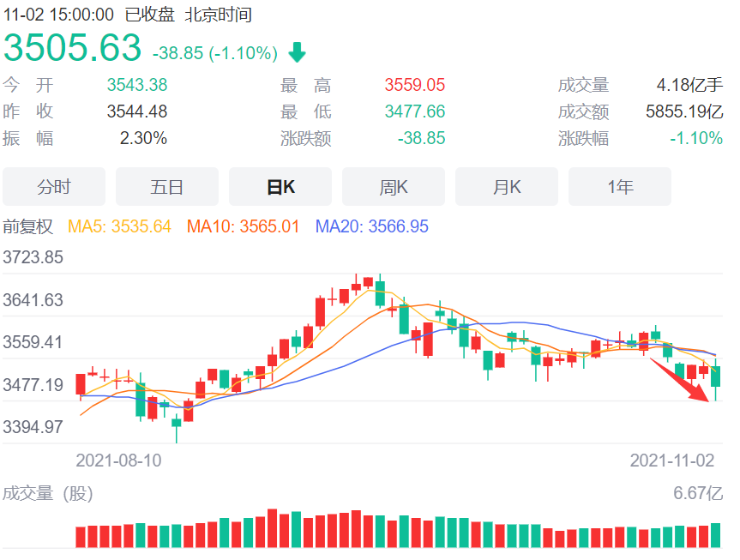Click the y-axis label 3477.19
Screen dimensions: 740x560
click(33, 385)
